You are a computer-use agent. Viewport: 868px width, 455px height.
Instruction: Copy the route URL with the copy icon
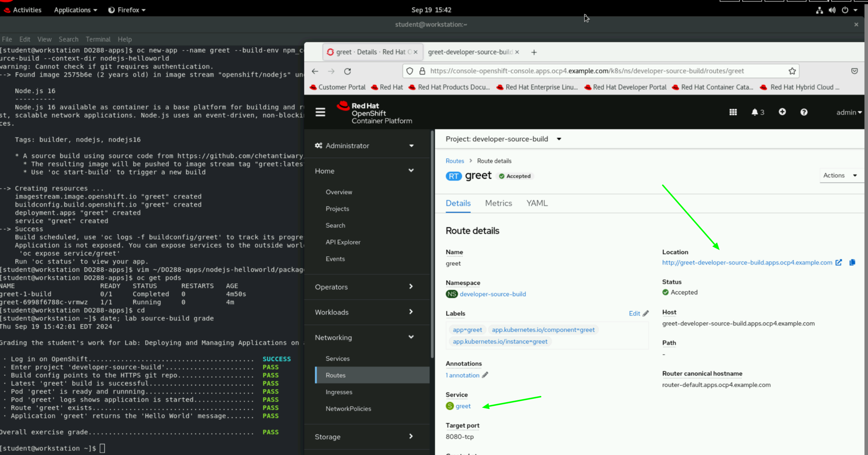coord(852,262)
